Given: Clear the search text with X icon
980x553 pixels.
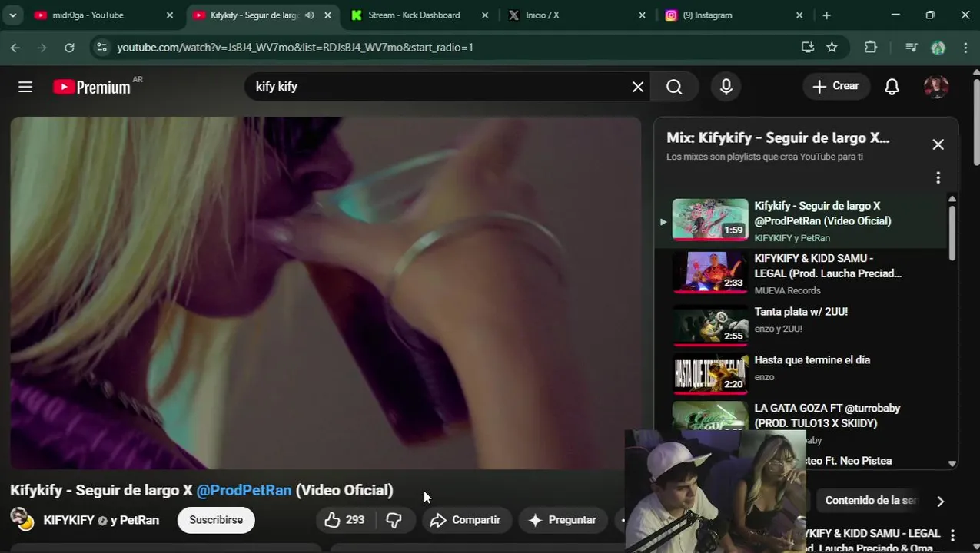Looking at the screenshot, I should [638, 87].
